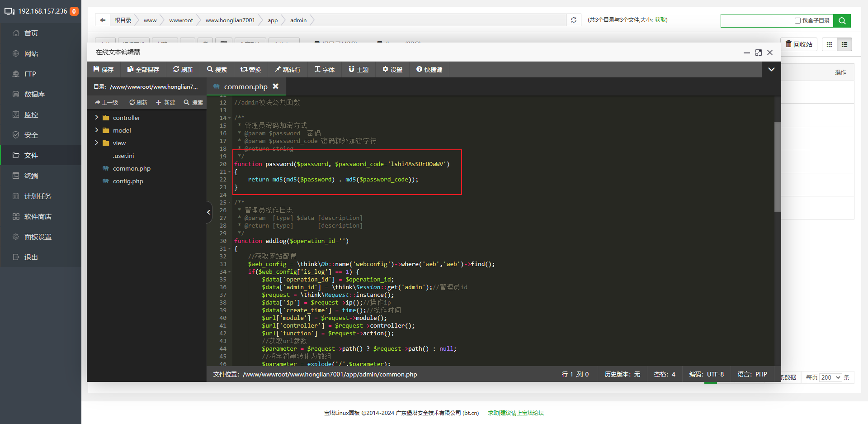Click the editor vertical scrollbar thumb

(x=777, y=167)
